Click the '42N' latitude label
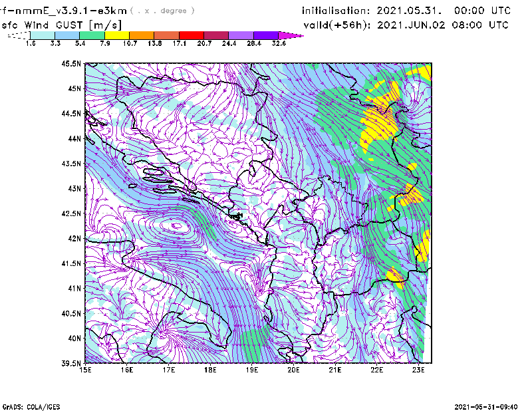This screenshot has width=532, height=411. [74, 239]
